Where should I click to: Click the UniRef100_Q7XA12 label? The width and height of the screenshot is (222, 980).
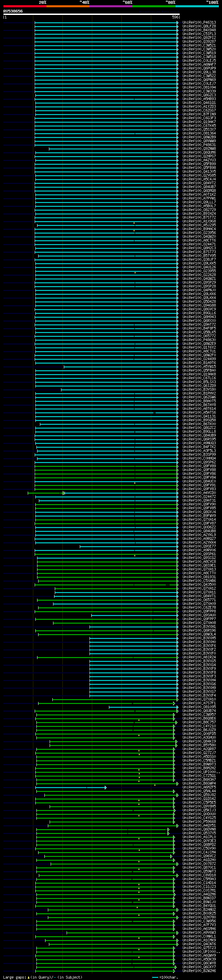[199, 588]
